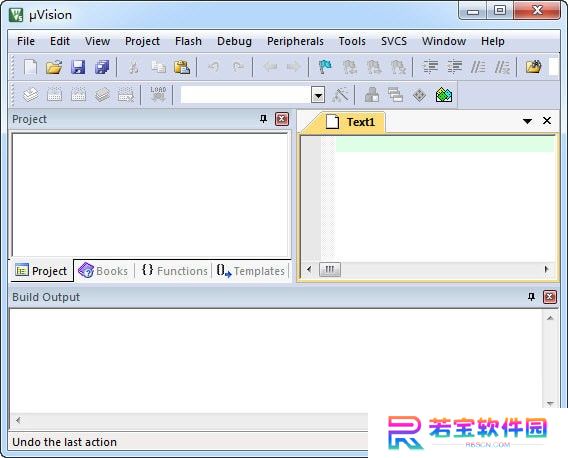The width and height of the screenshot is (568, 458).
Task: Open the Window menu
Action: pyautogui.click(x=444, y=41)
